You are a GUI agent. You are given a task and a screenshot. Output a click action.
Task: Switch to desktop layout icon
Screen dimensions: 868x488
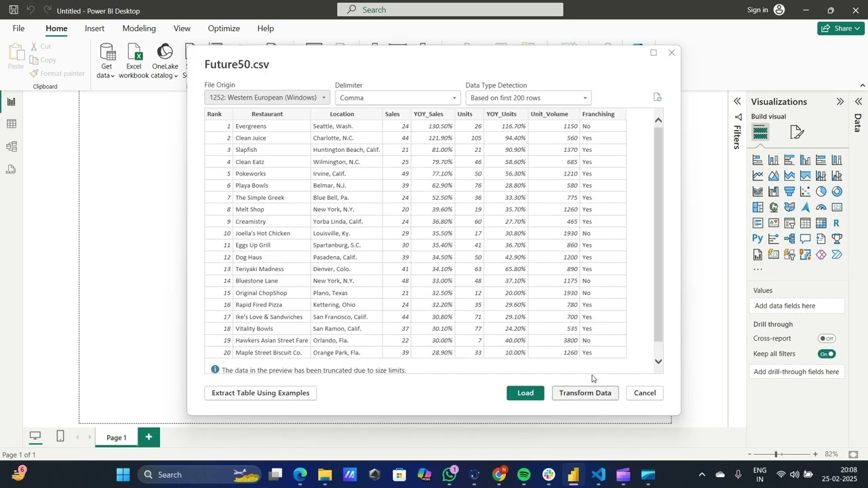[35, 436]
